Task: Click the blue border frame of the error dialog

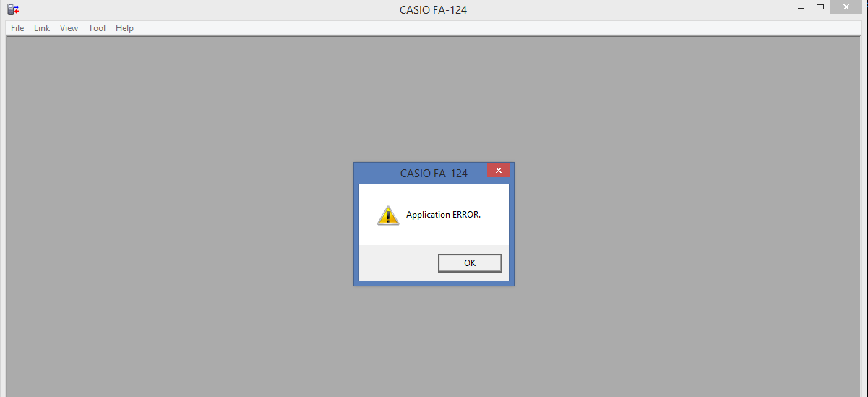Action: [x=356, y=231]
